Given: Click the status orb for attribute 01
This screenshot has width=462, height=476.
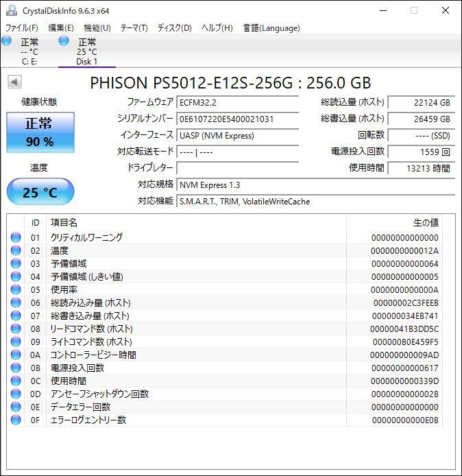Looking at the screenshot, I should tap(16, 237).
